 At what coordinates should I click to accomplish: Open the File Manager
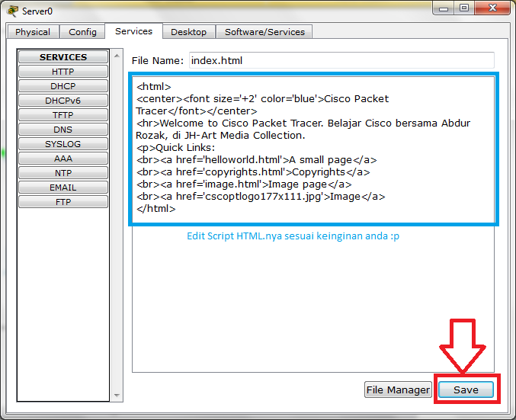398,390
